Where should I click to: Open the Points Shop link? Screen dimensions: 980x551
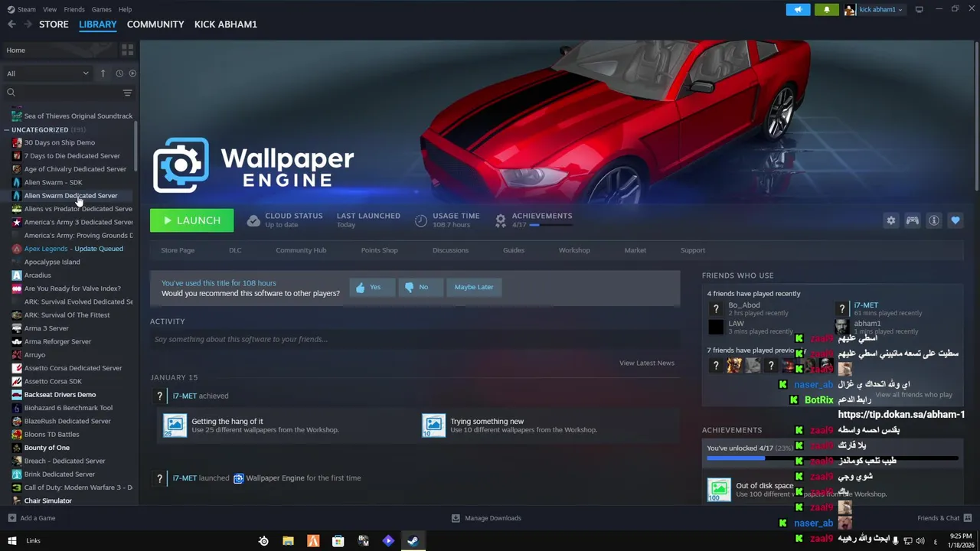tap(379, 250)
